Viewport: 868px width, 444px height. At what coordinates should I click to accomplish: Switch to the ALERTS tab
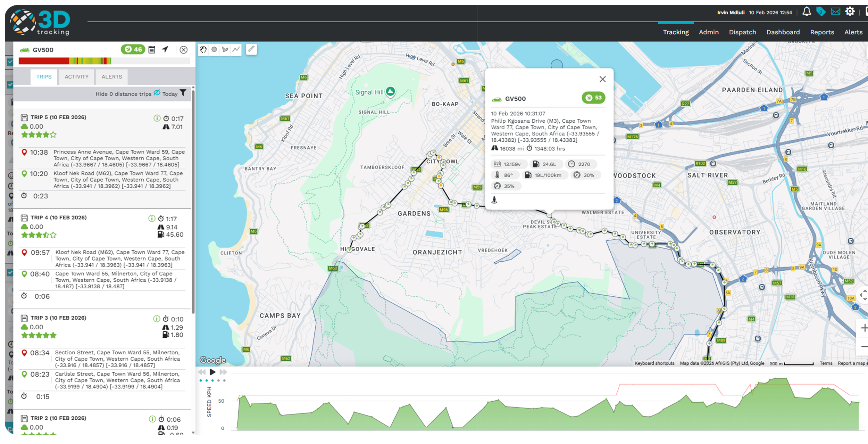pos(112,77)
